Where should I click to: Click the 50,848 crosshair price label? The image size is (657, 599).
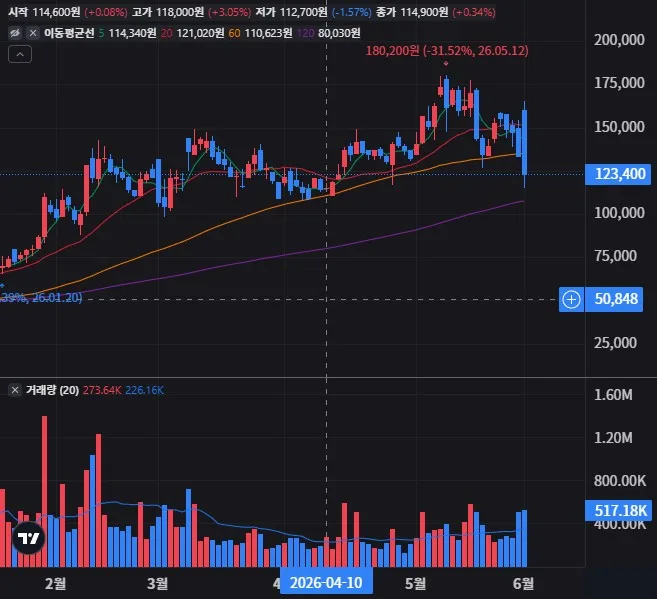pos(614,299)
